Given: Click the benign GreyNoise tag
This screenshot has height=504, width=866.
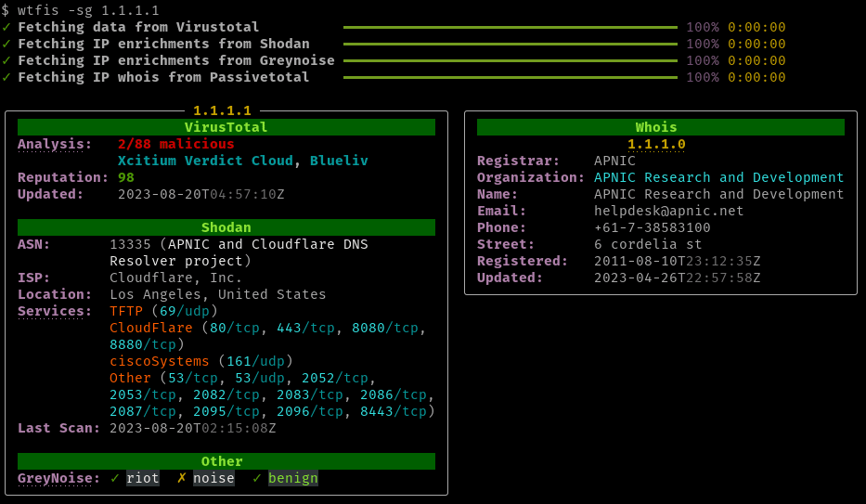Looking at the screenshot, I should [x=292, y=478].
